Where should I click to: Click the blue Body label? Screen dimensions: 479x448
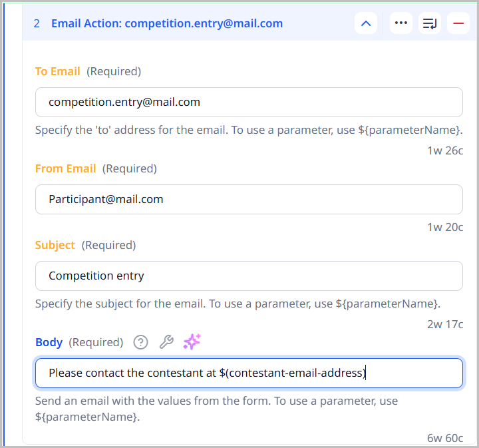[x=49, y=342]
